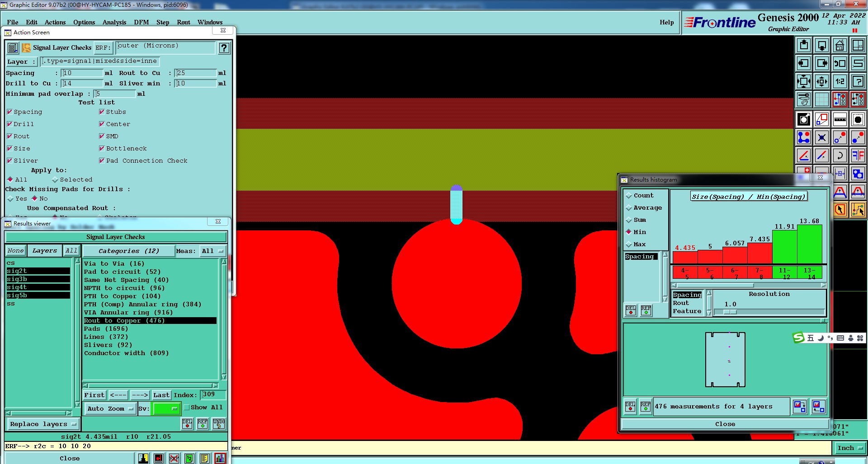Click the pan down arrow icon
The width and height of the screenshot is (868, 464).
pos(821,45)
